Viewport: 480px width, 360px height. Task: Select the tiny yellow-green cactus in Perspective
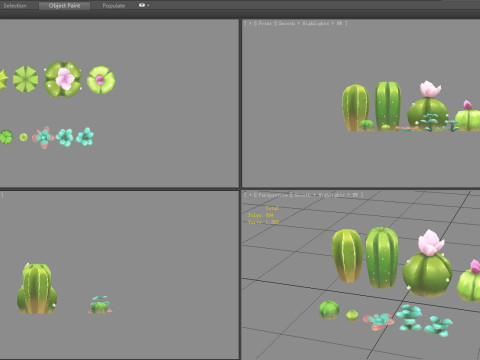[352, 315]
